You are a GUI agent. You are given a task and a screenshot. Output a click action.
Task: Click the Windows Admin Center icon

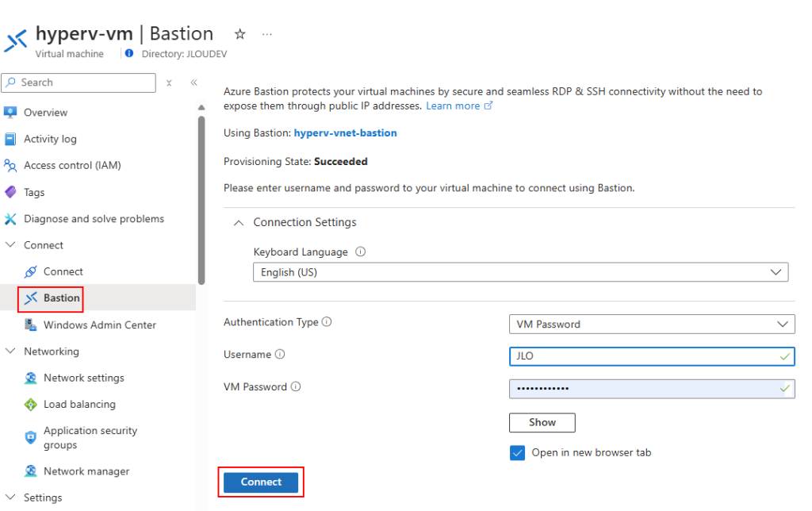(31, 325)
